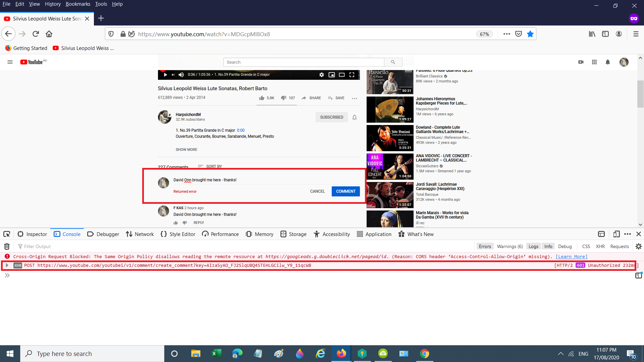
Task: Click the SUBSCRIBED button
Action: [331, 117]
